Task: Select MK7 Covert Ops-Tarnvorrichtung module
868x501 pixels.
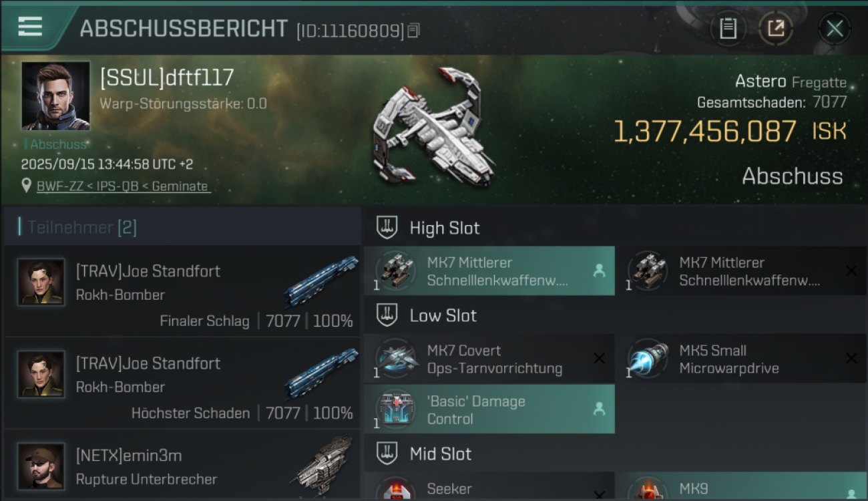Action: [489, 359]
